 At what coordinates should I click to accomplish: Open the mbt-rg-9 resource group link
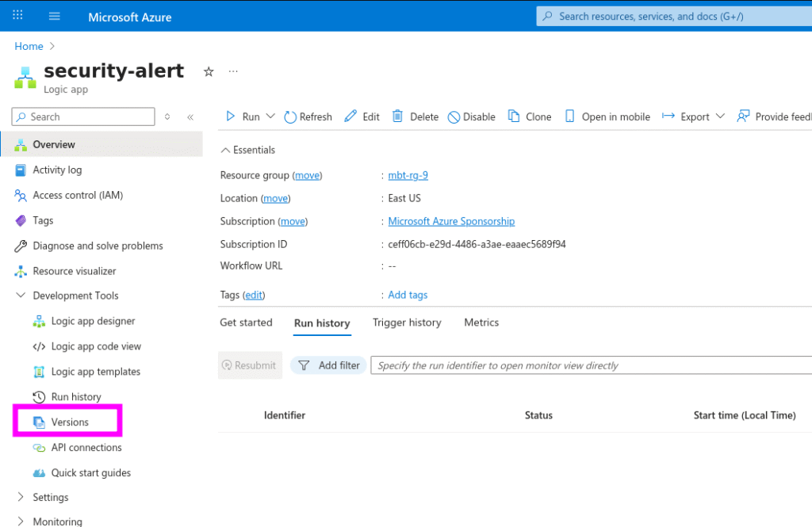[x=408, y=175]
